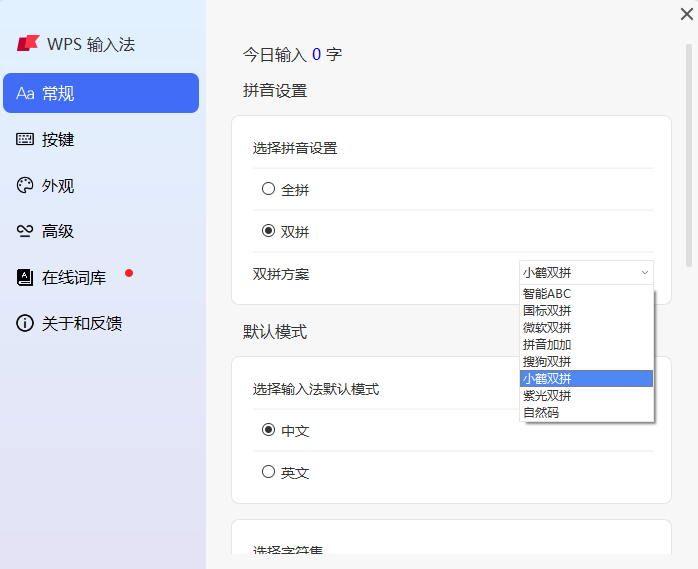The width and height of the screenshot is (698, 569).
Task: Open the 高级 settings tab
Action: [x=101, y=231]
